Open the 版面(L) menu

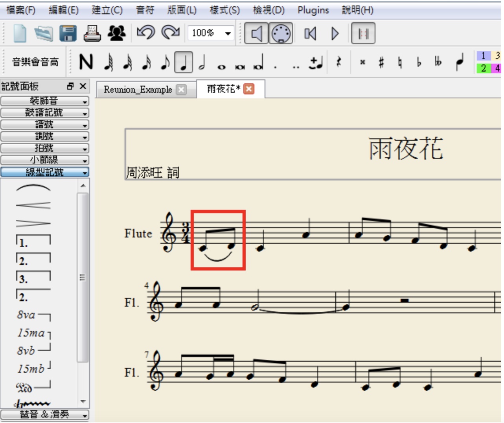point(182,10)
